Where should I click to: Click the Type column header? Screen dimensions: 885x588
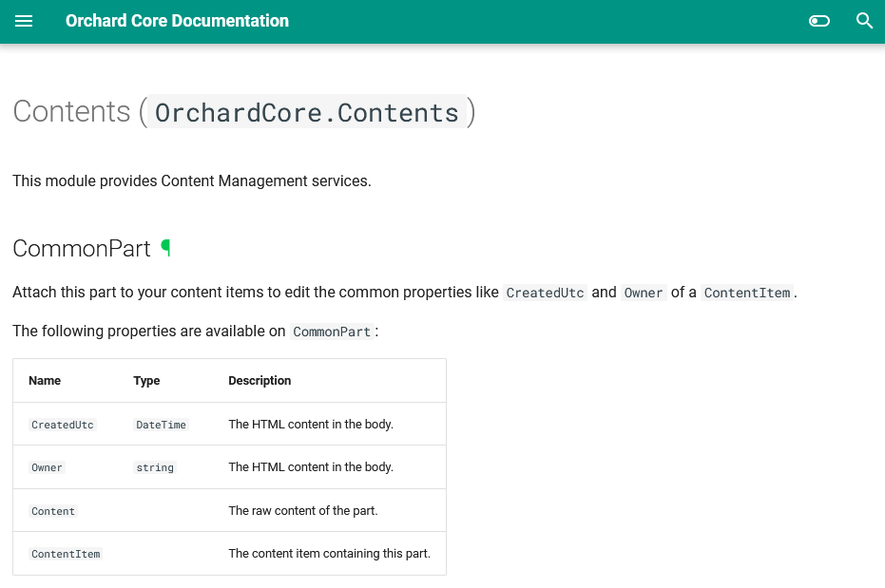point(146,381)
